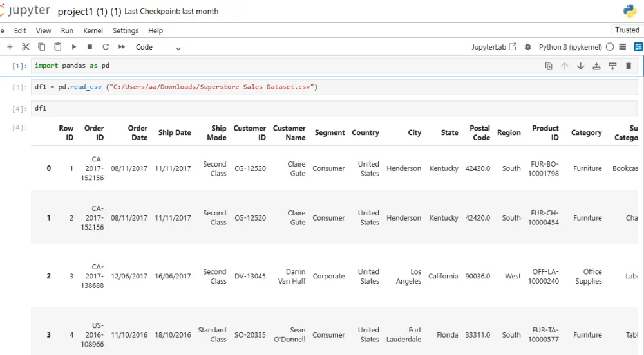Open notebook in JupyterLab
The width and height of the screenshot is (644, 355).
coord(494,47)
